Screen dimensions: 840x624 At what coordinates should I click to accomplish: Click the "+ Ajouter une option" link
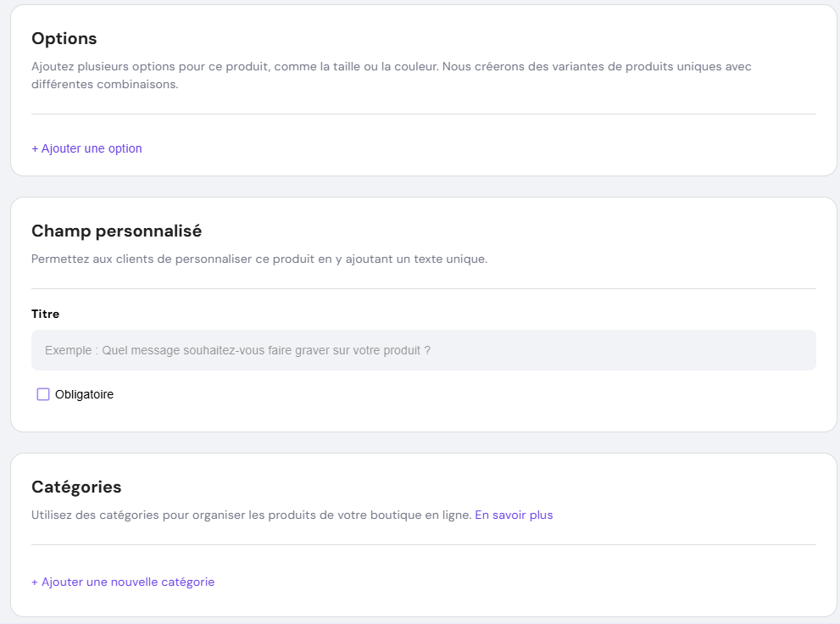tap(86, 148)
